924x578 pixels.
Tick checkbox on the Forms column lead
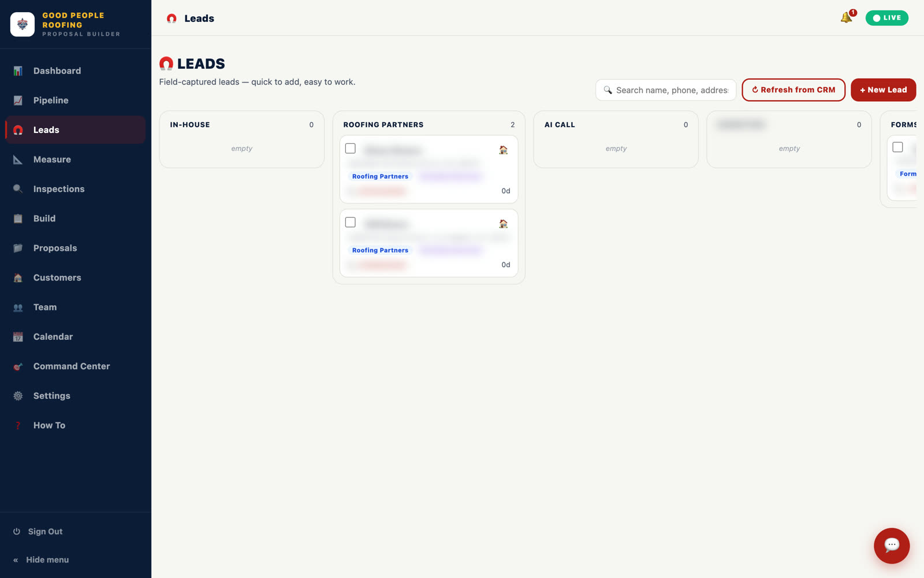[897, 147]
